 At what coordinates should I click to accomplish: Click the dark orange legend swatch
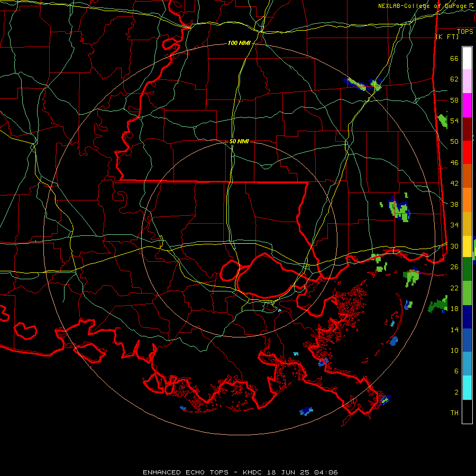467,176
